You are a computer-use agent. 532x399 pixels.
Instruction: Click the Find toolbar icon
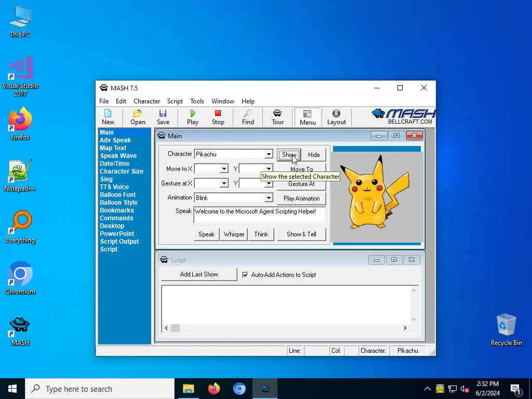coord(248,117)
